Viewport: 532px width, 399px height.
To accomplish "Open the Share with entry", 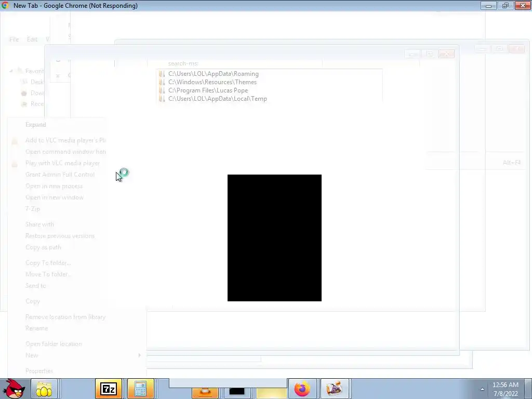I will click(39, 224).
